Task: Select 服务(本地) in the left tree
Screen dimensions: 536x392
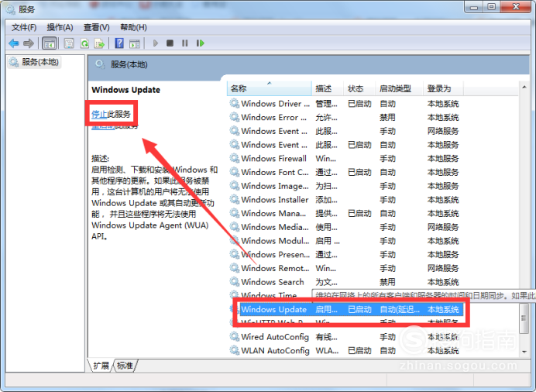Action: [34, 62]
